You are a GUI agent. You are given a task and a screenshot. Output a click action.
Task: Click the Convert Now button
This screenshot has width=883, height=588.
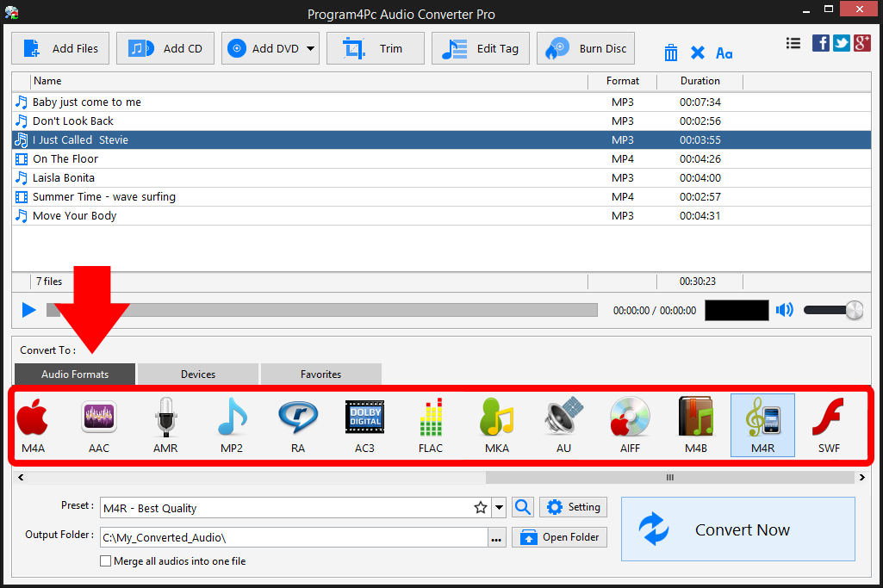pyautogui.click(x=737, y=529)
